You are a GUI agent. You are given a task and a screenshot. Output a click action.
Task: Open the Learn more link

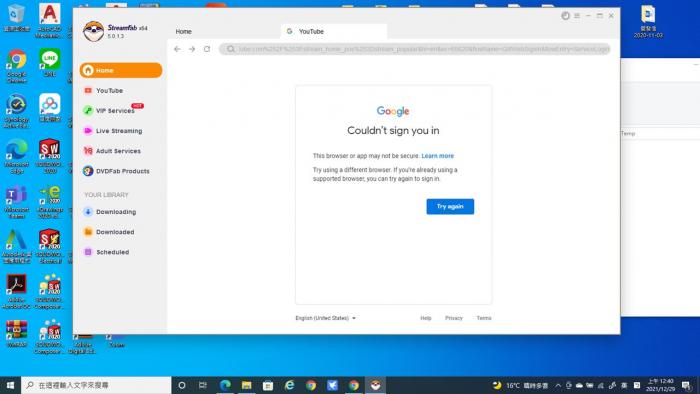pyautogui.click(x=438, y=156)
